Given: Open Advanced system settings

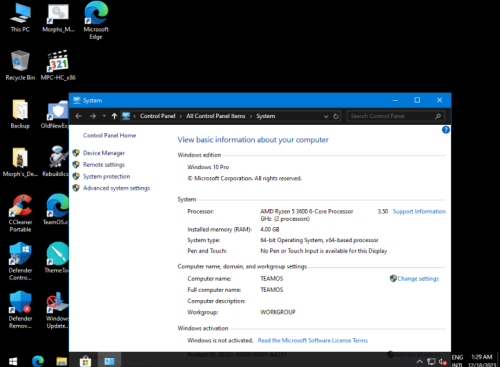Looking at the screenshot, I should point(116,188).
